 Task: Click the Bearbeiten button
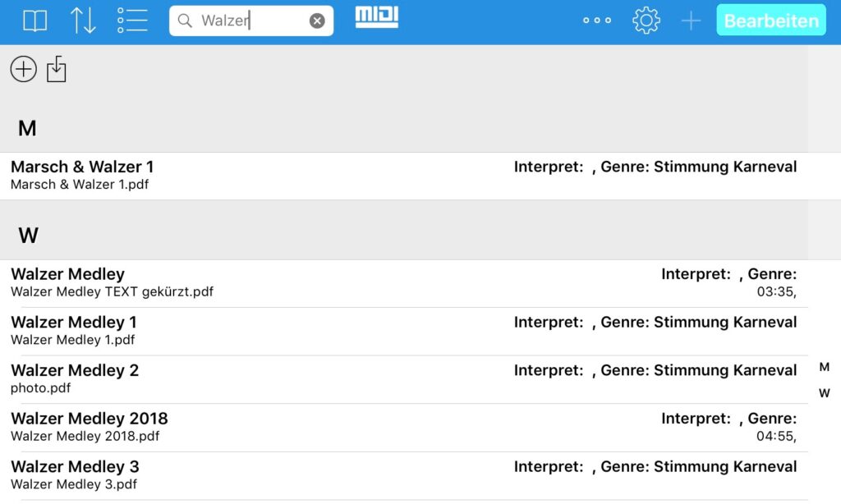coord(770,21)
